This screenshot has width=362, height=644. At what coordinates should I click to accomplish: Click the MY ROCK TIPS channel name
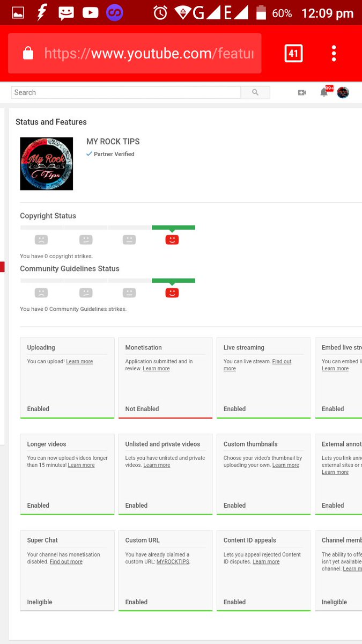point(113,142)
